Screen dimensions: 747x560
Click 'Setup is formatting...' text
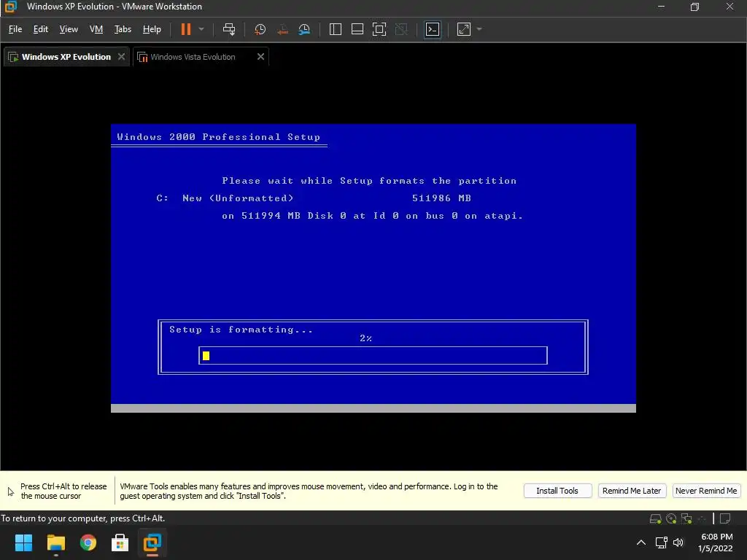(x=241, y=330)
